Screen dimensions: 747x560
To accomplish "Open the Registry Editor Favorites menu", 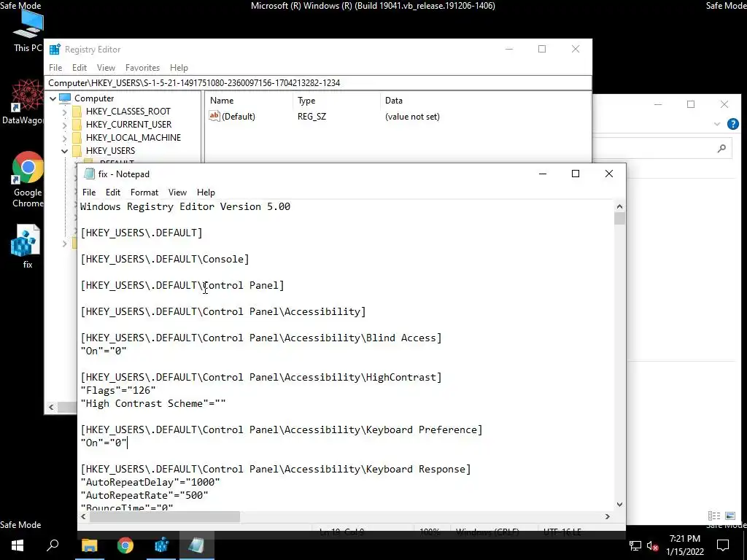I will [x=142, y=68].
